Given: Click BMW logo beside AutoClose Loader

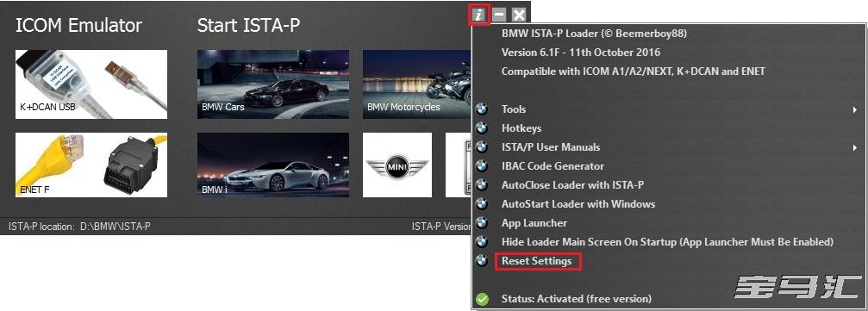Looking at the screenshot, I should (482, 185).
